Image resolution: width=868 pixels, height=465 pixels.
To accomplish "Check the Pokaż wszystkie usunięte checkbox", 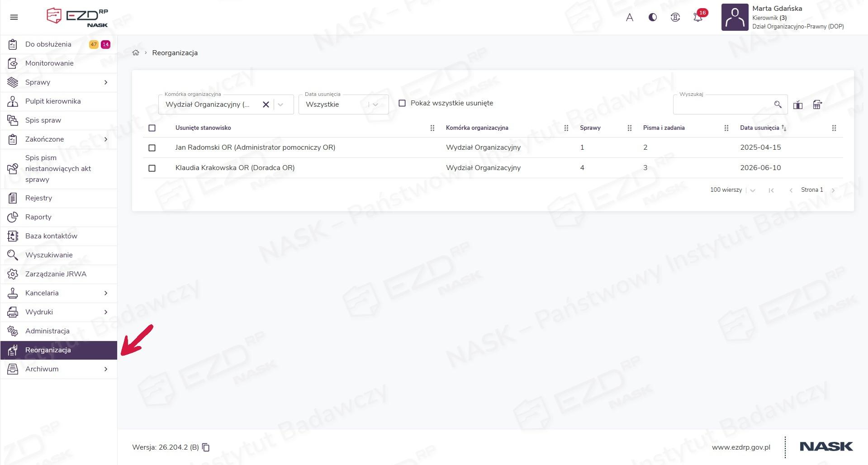I will click(402, 103).
